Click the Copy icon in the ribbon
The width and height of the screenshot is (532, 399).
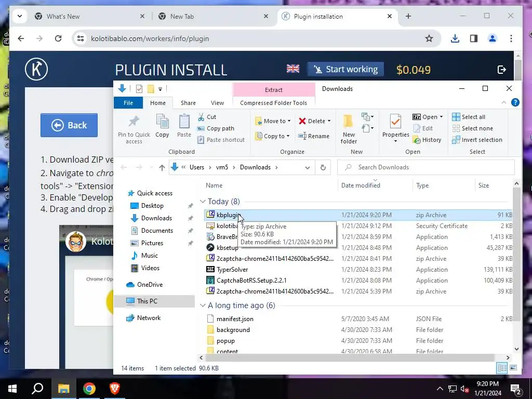(x=162, y=122)
